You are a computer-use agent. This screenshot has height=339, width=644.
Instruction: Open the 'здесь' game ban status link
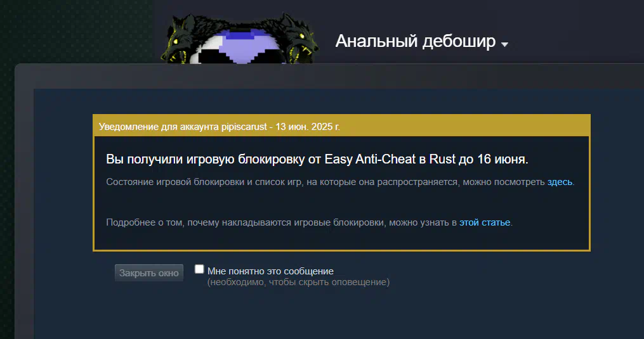click(560, 182)
